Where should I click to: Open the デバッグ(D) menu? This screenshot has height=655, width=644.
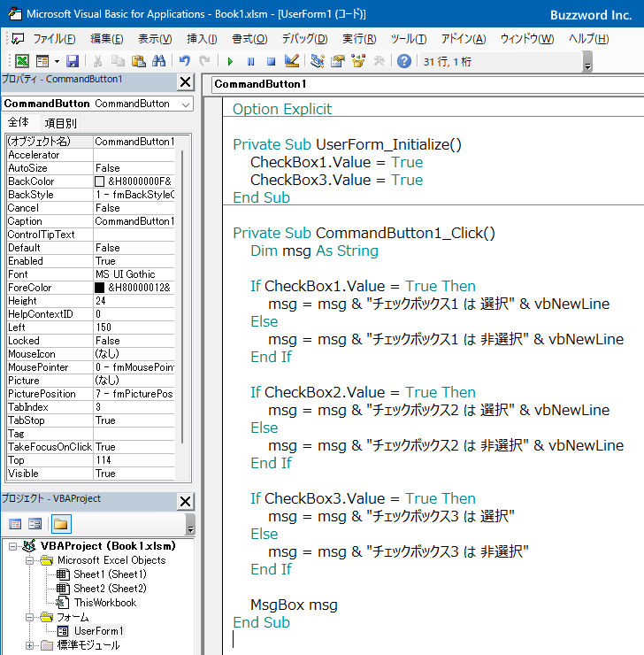click(x=304, y=39)
